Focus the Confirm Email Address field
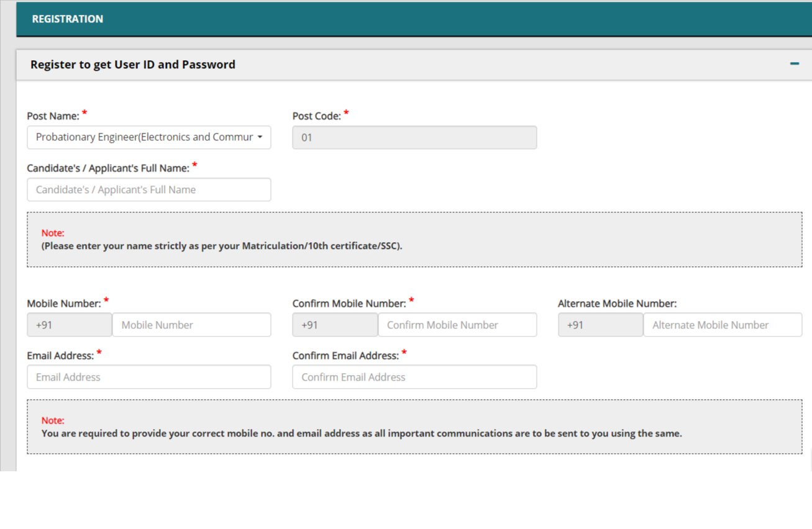This screenshot has height=529, width=812. [414, 377]
